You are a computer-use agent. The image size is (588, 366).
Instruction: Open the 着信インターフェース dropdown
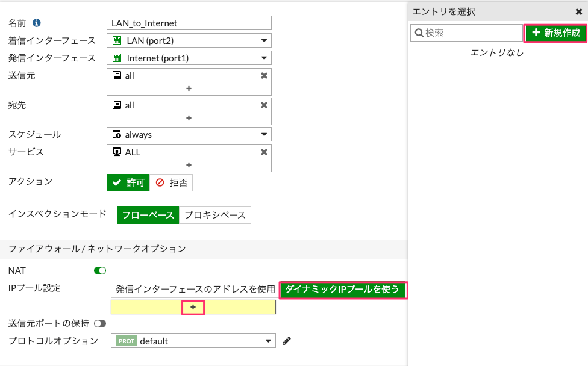pyautogui.click(x=189, y=40)
